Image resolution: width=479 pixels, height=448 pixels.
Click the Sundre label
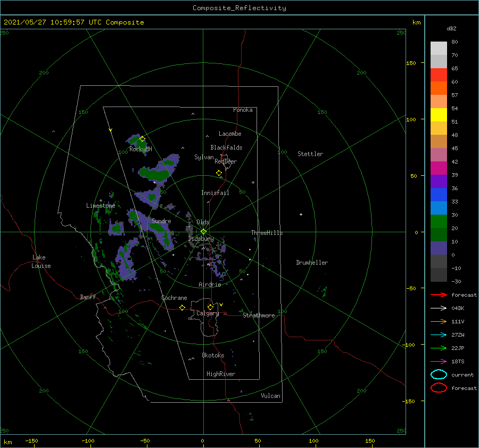tap(161, 221)
